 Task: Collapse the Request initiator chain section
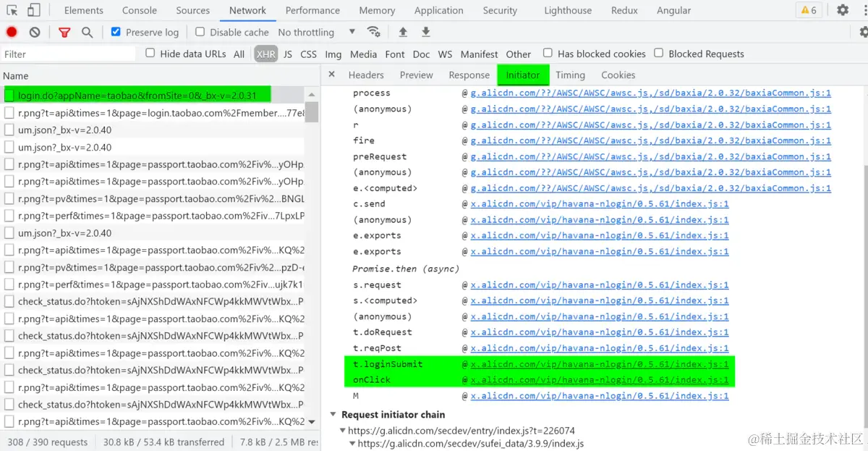pos(333,415)
